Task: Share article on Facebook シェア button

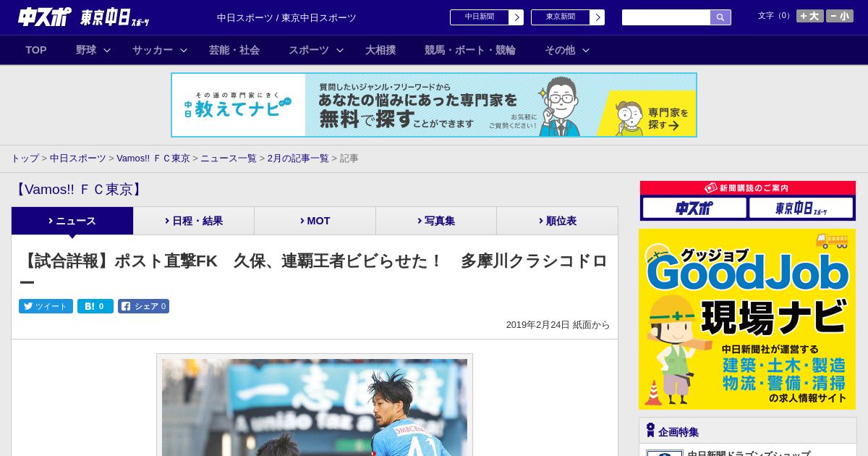Action: (144, 306)
